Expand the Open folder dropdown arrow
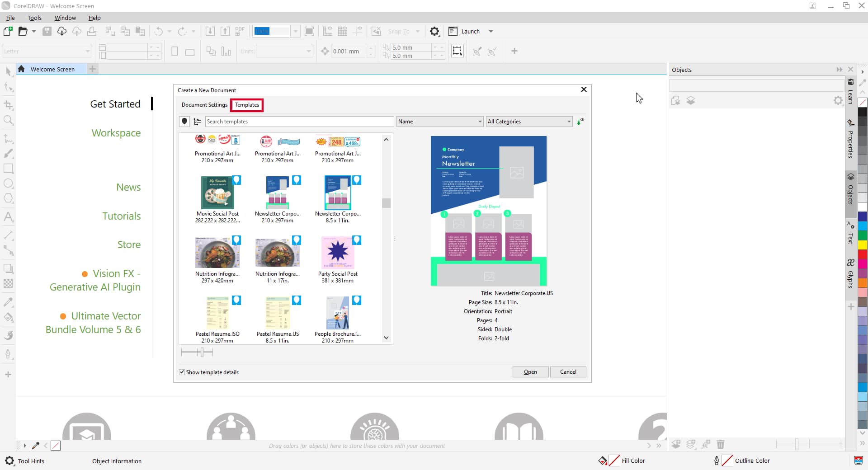This screenshot has width=868, height=470. [x=34, y=31]
